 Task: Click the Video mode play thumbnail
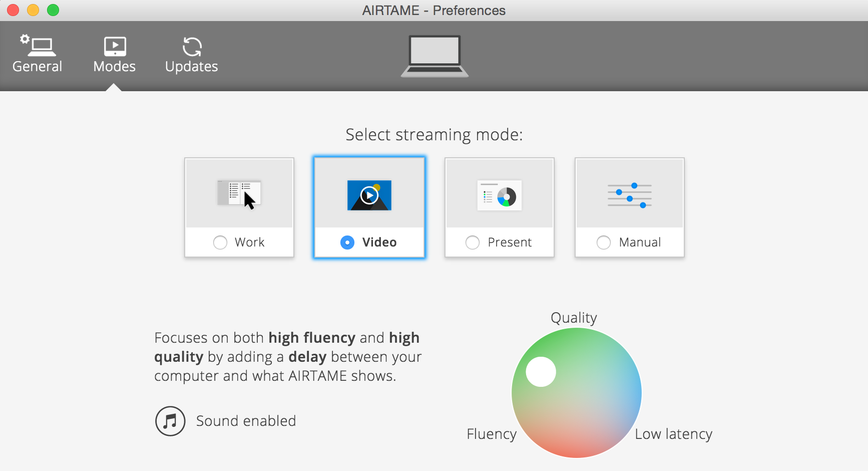tap(369, 195)
